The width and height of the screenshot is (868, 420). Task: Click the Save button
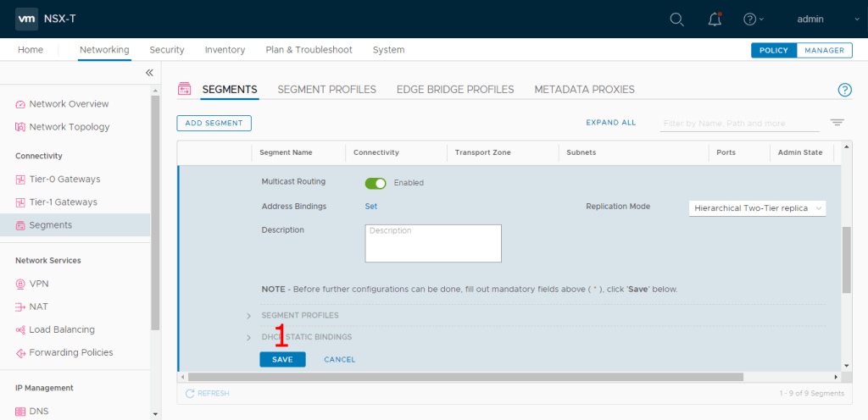pyautogui.click(x=282, y=359)
